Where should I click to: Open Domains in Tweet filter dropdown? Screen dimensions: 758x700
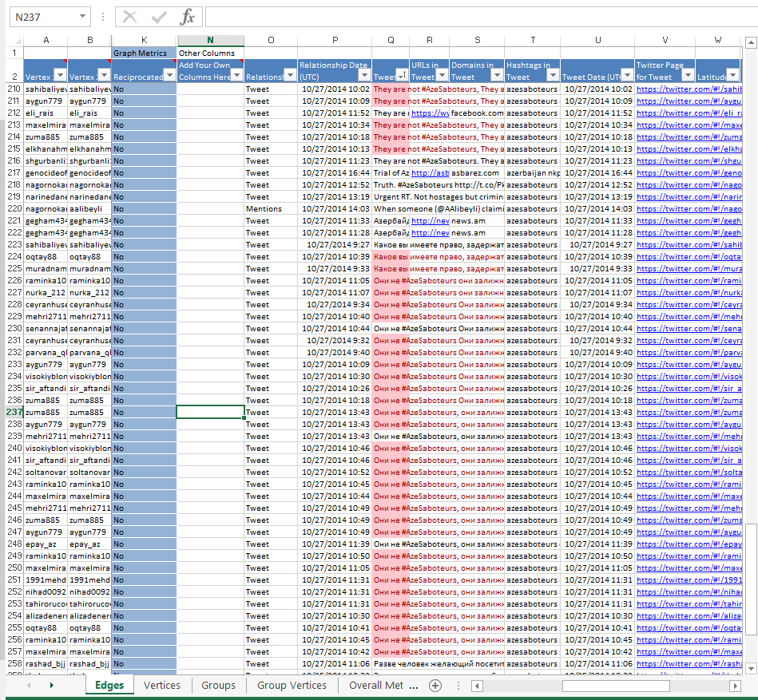point(497,75)
